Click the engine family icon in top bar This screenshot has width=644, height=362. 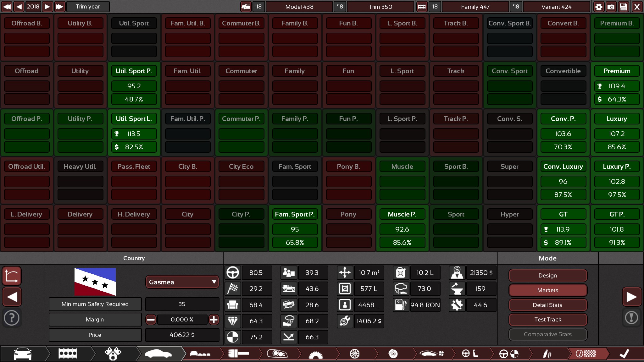point(422,7)
